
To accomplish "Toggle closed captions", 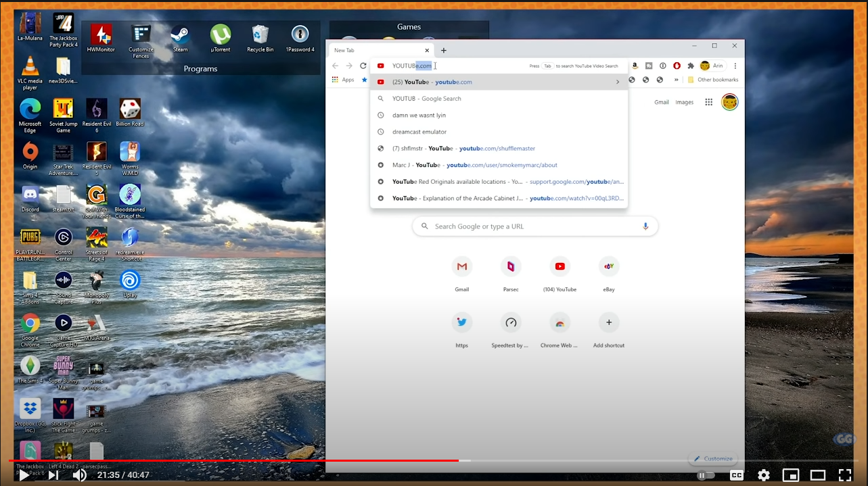I will click(x=737, y=475).
